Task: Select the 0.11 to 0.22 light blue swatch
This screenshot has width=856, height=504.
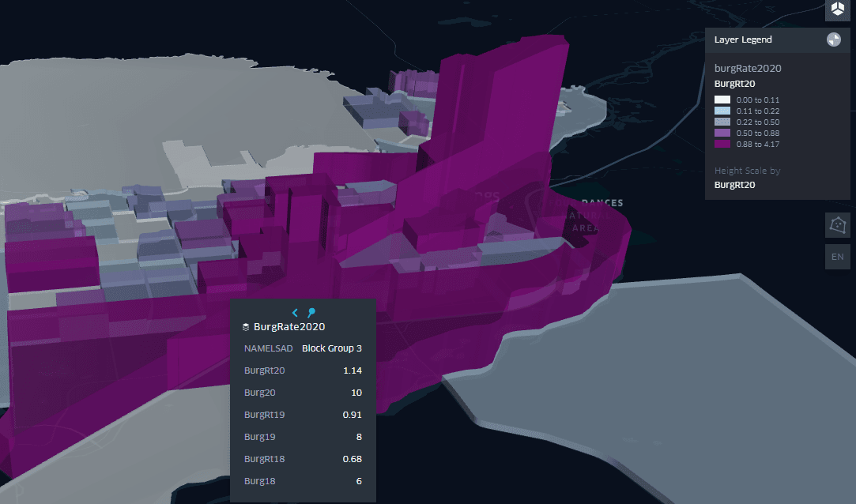Action: [x=722, y=111]
